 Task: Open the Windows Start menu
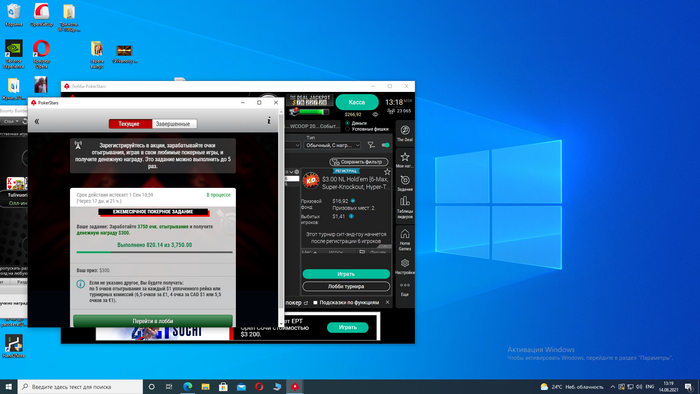pos(8,386)
